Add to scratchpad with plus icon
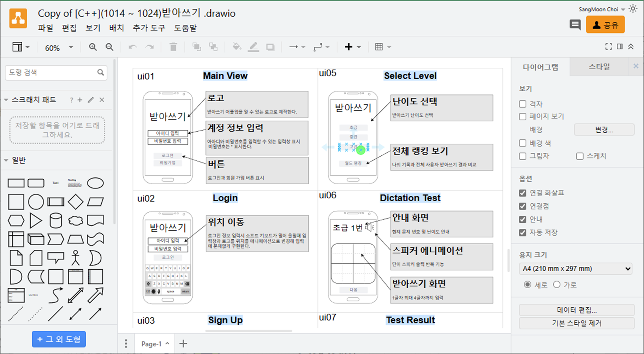The height and width of the screenshot is (354, 644). click(x=80, y=100)
